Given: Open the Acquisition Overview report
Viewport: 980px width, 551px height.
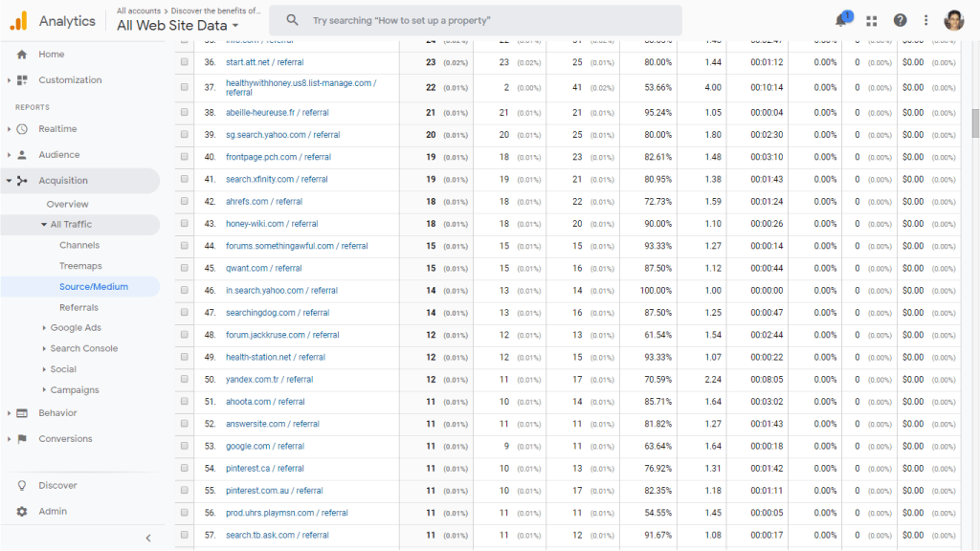Looking at the screenshot, I should 68,205.
